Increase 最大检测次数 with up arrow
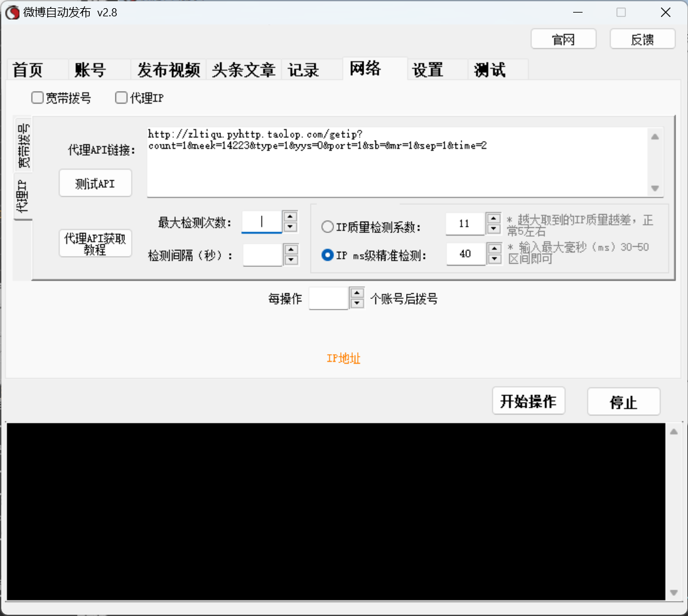The height and width of the screenshot is (616, 688). [x=291, y=217]
